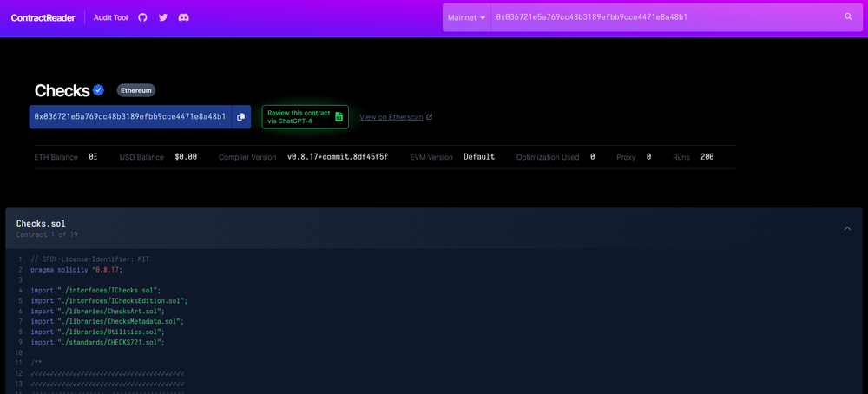
Task: Click Review this contract via ChatGPT-4
Action: coord(305,117)
